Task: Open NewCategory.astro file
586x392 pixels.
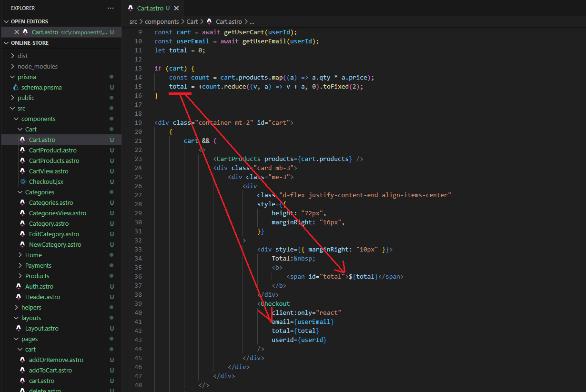Action: [55, 244]
